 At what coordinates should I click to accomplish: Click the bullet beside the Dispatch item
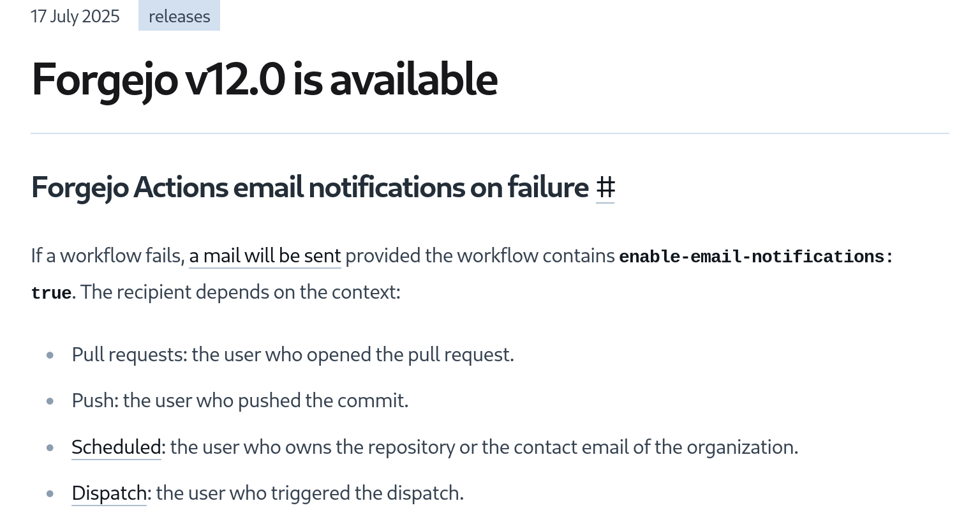(50, 494)
